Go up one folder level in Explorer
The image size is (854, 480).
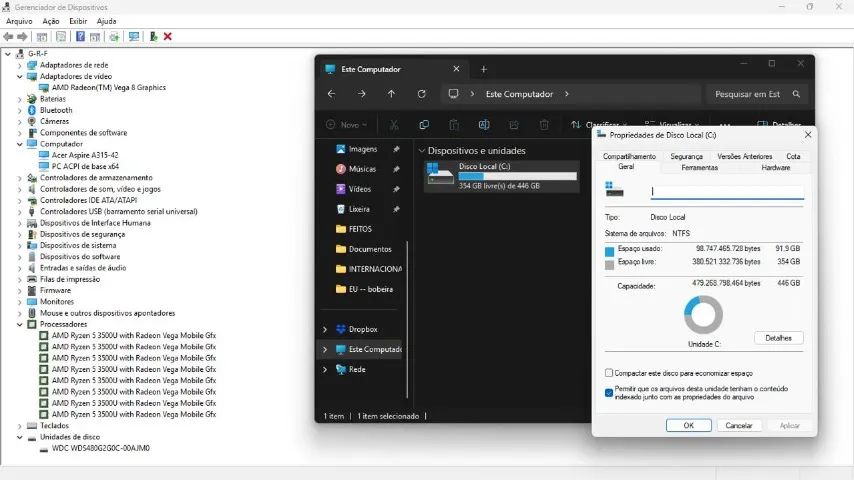[x=392, y=94]
